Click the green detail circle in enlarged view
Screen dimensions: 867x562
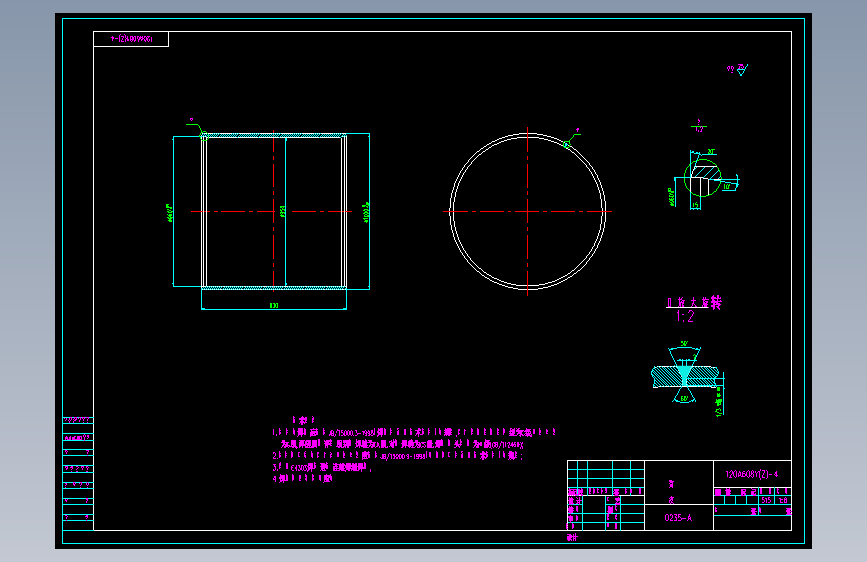click(702, 178)
